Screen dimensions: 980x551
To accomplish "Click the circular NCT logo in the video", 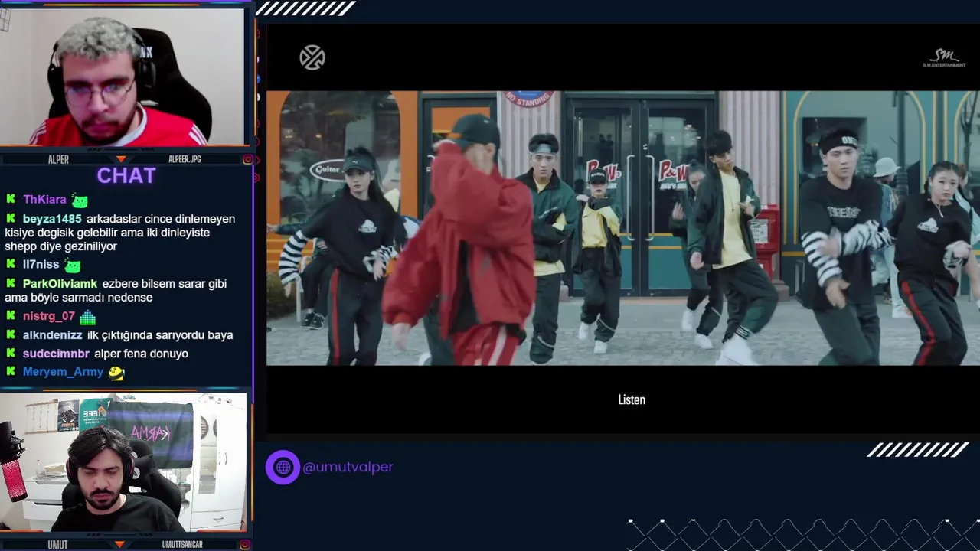I will 312,57.
